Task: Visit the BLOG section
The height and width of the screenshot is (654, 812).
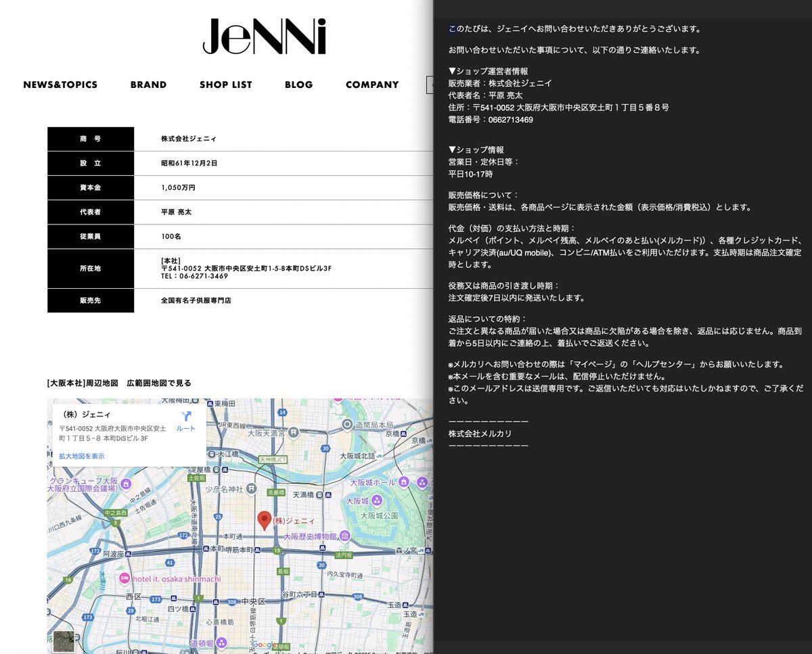Action: [298, 85]
